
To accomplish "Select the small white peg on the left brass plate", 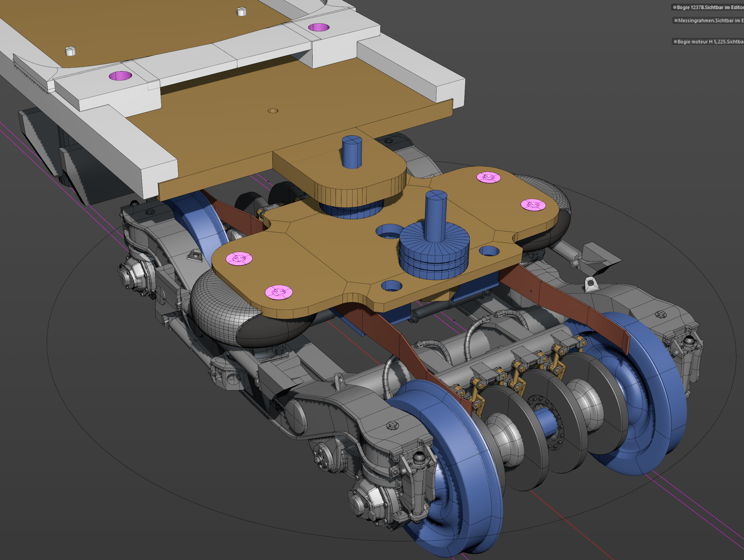I will pos(70,51).
